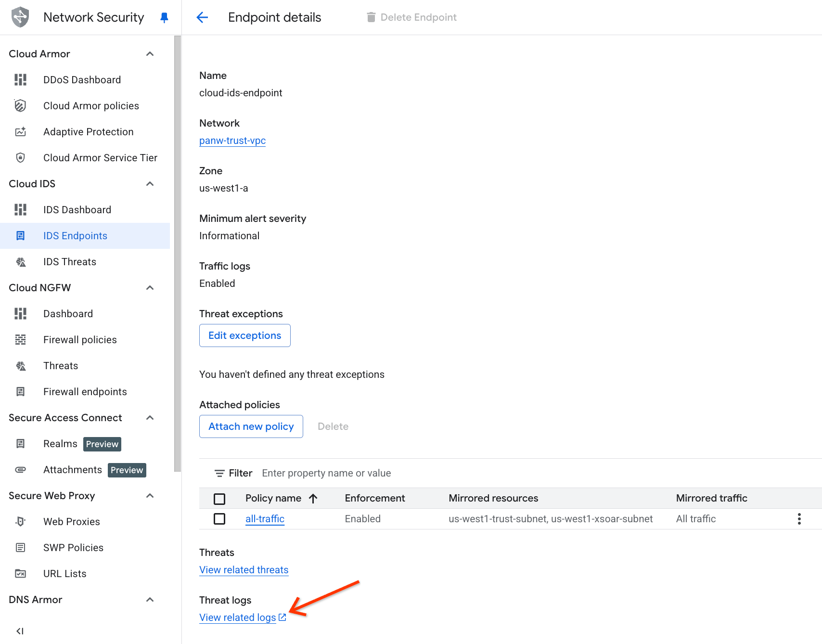Image resolution: width=822 pixels, height=644 pixels.
Task: Click the Firewall endpoints icon
Action: click(21, 392)
